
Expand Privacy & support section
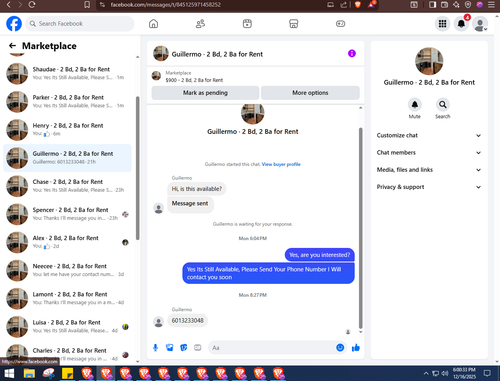(429, 187)
